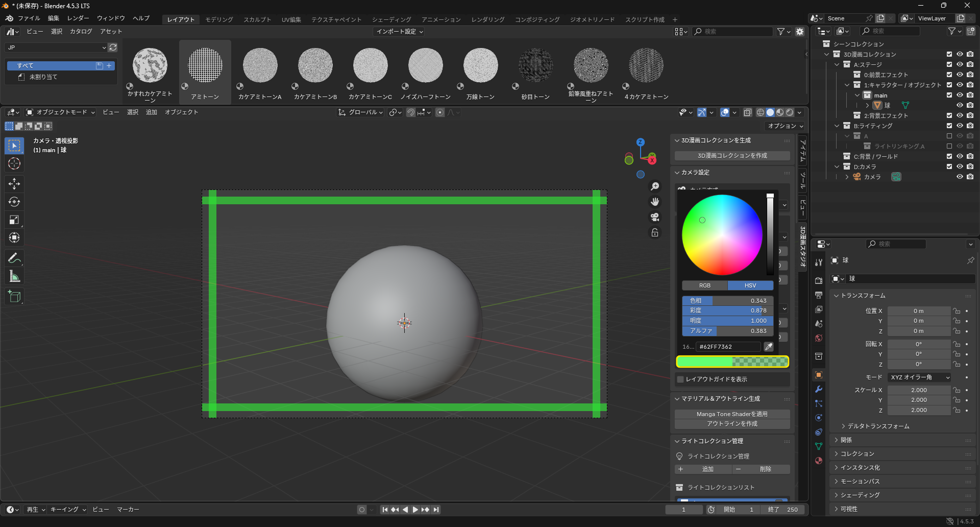Switch to the モデリング workspace tab

pyautogui.click(x=219, y=19)
